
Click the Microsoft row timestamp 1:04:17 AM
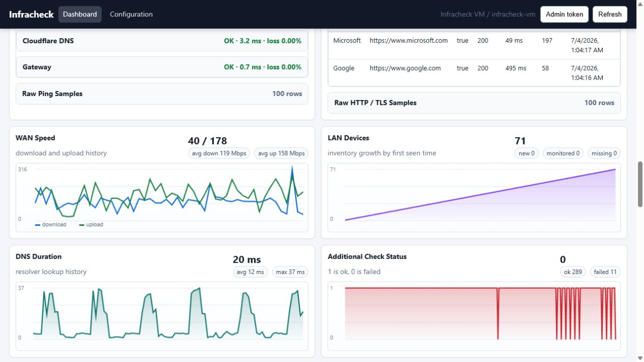click(x=587, y=45)
